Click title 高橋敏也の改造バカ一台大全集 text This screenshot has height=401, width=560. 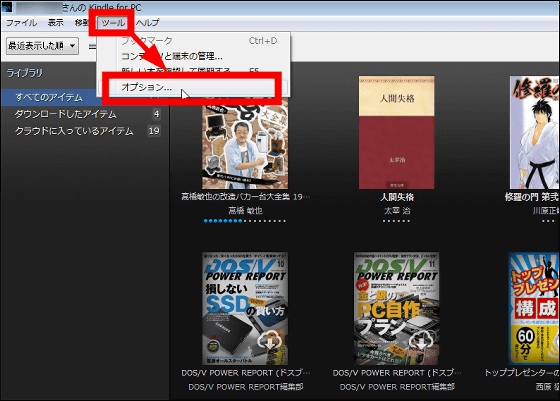pyautogui.click(x=246, y=197)
